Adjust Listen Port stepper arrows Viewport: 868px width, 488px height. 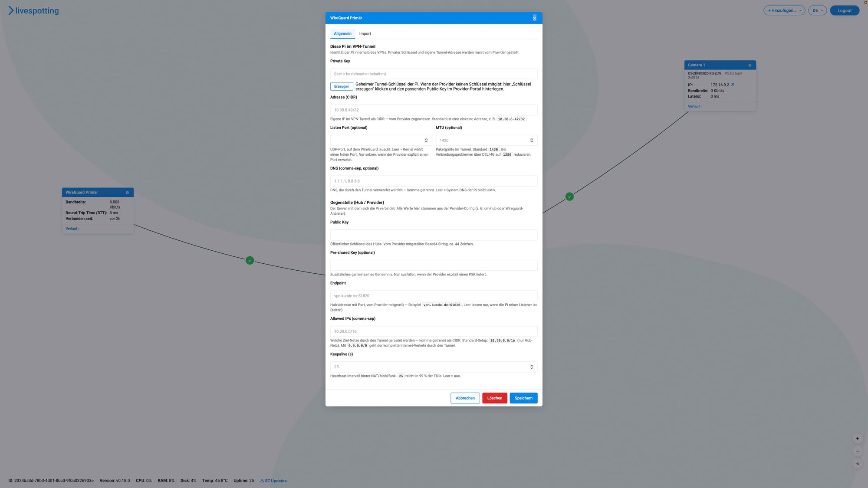pos(426,140)
